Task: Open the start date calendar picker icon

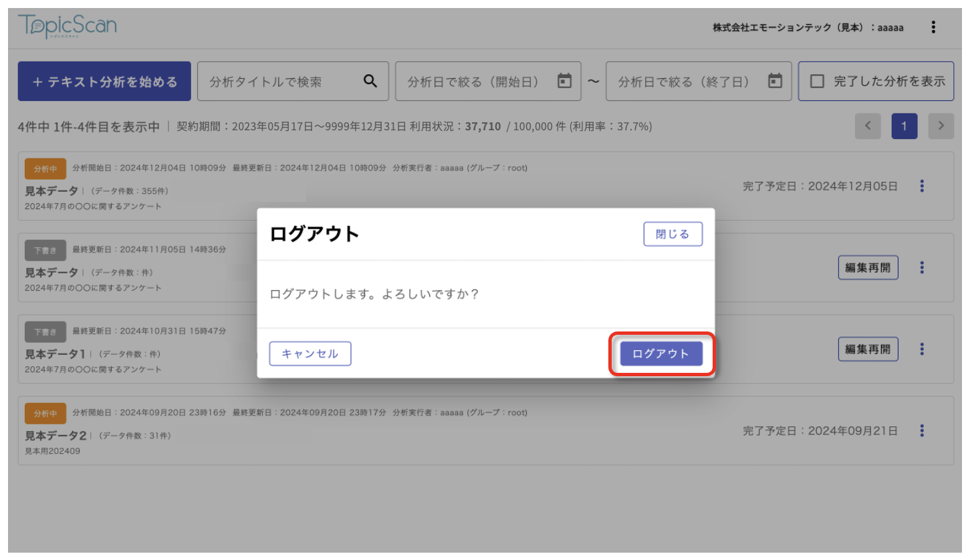Action: point(565,80)
